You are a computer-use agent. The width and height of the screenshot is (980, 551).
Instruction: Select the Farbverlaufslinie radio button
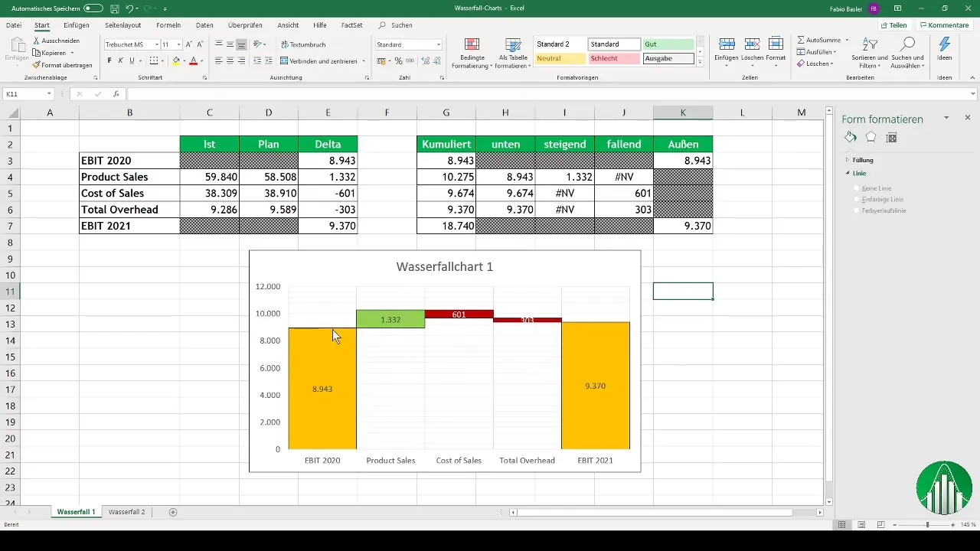tap(857, 210)
